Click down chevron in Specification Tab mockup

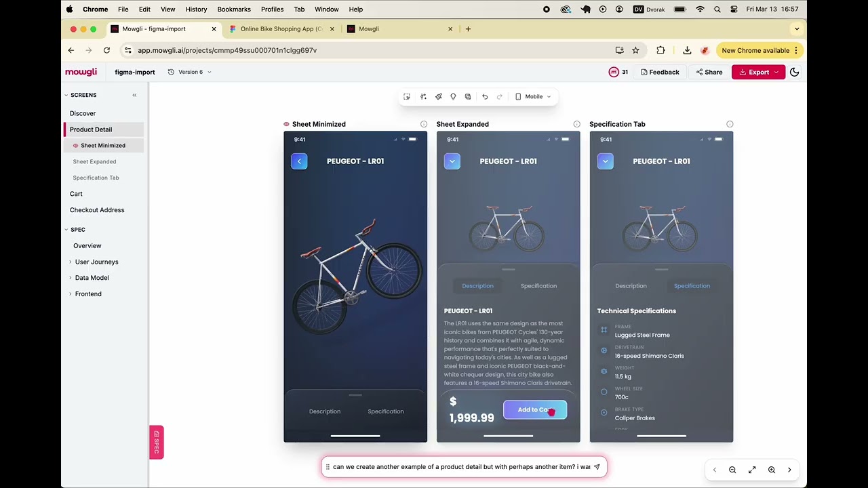point(606,161)
